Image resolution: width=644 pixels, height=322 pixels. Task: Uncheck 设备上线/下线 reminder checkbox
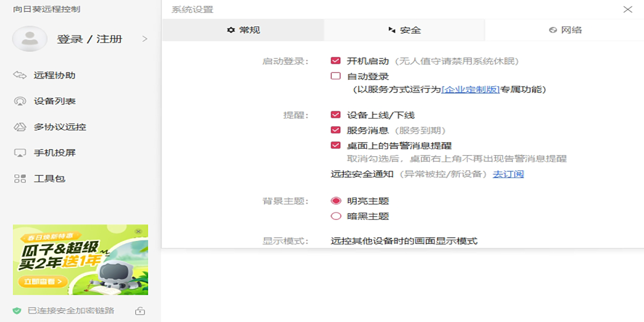[336, 115]
